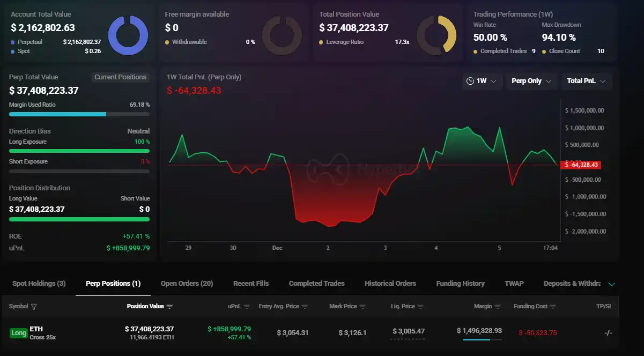Screen dimensions: 644x356
Task: Click the clock icon in the timeframe selector
Action: coord(471,80)
